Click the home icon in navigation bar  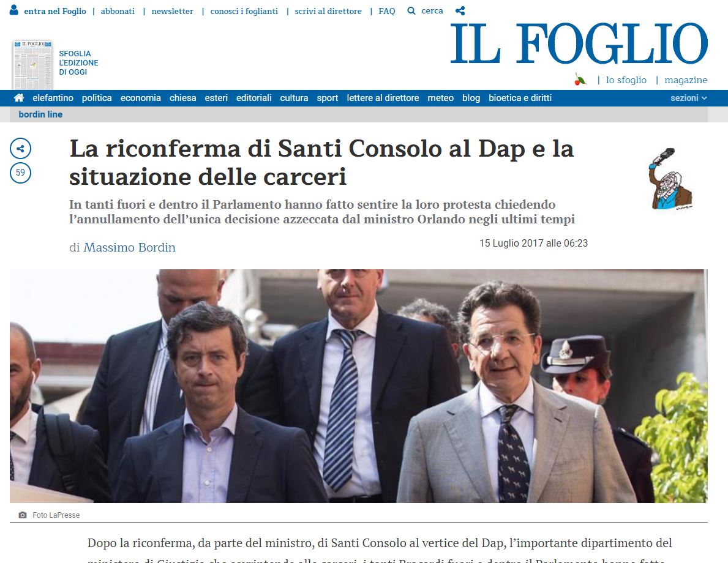pos(19,98)
